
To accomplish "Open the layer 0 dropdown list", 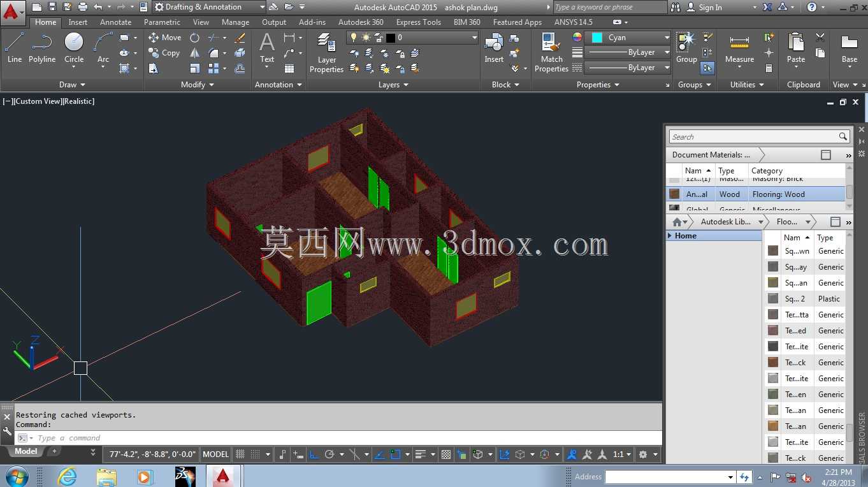I will [474, 38].
